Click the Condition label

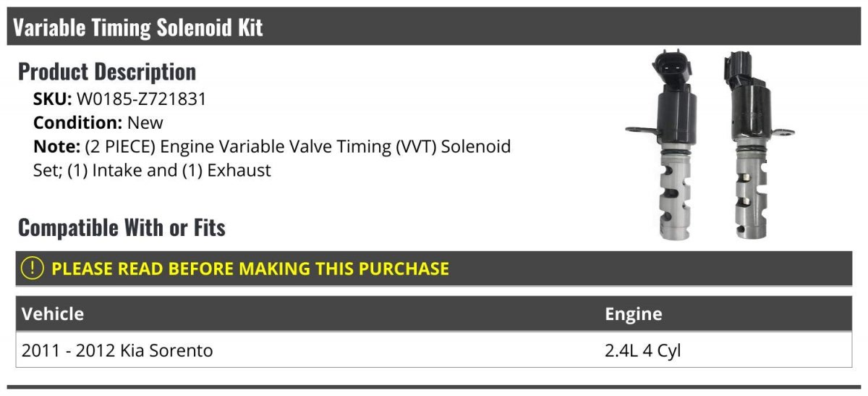pos(78,122)
